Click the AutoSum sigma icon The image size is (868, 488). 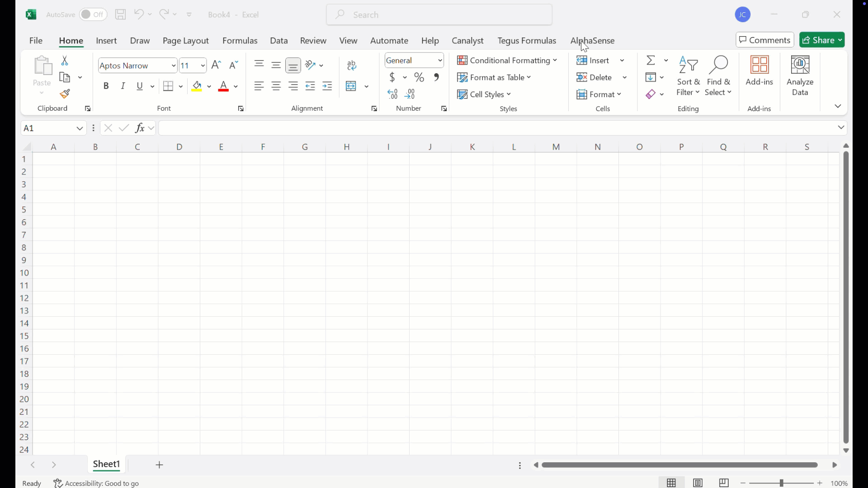coord(651,60)
